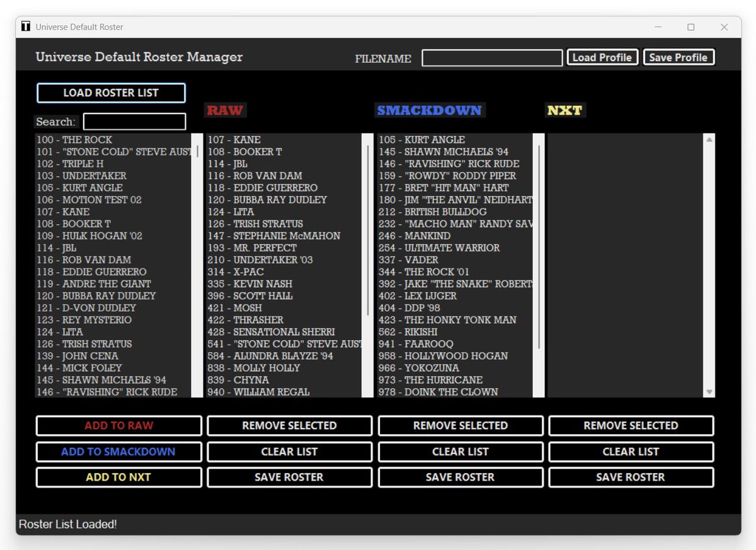Click the RAW list scrollbar thumb
Image resolution: width=756 pixels, height=550 pixels.
(368, 230)
